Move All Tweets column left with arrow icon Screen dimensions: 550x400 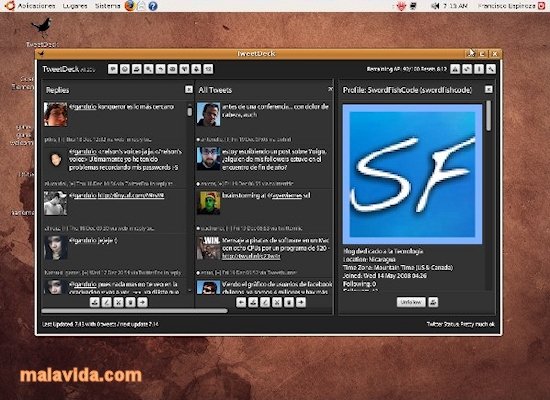tap(241, 302)
